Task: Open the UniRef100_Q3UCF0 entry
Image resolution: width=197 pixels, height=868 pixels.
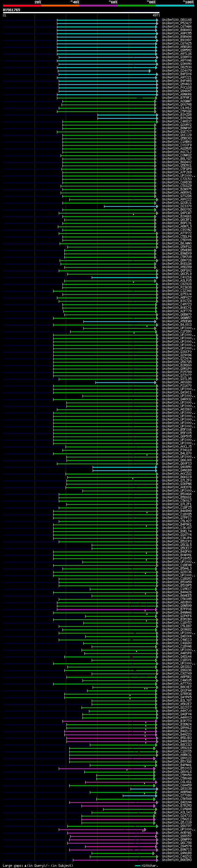Action: point(176,352)
